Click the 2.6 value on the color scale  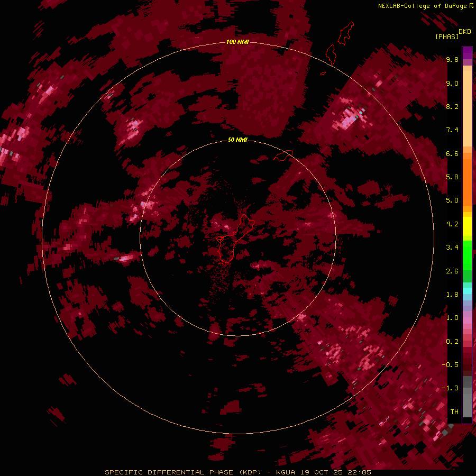pos(452,271)
